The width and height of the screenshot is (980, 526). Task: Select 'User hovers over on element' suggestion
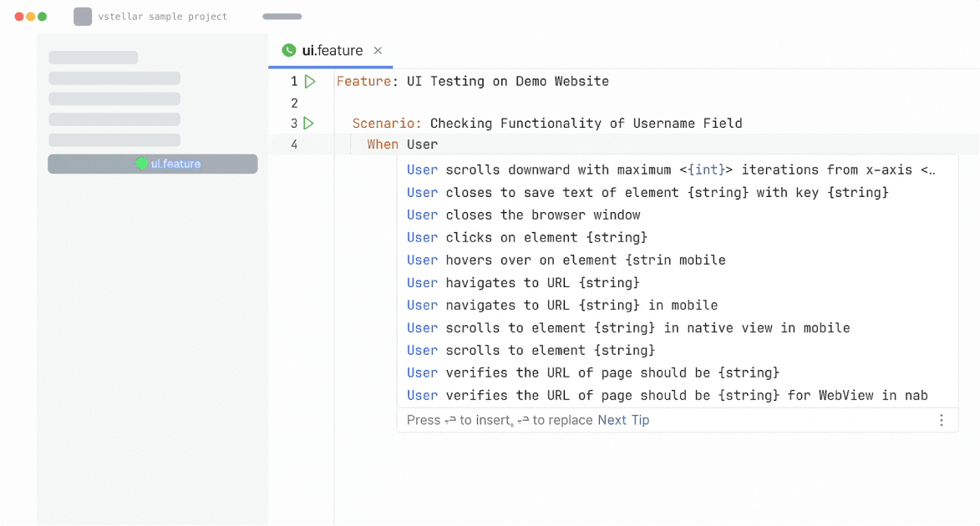tap(566, 260)
